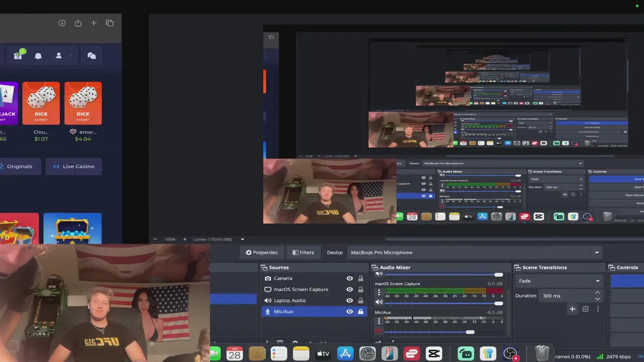The height and width of the screenshot is (362, 644).
Task: Decrease Duration with the down stepper arrow
Action: click(597, 299)
